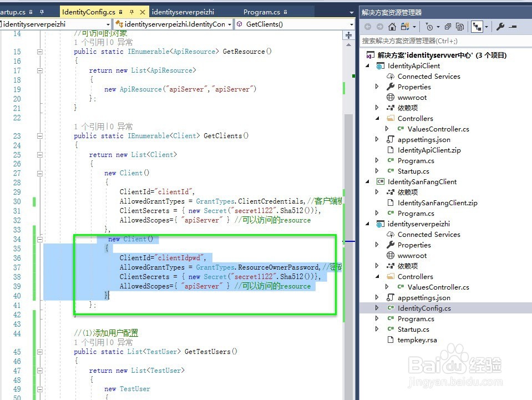Click the Back navigation button in Solution Explorer

tap(368, 26)
